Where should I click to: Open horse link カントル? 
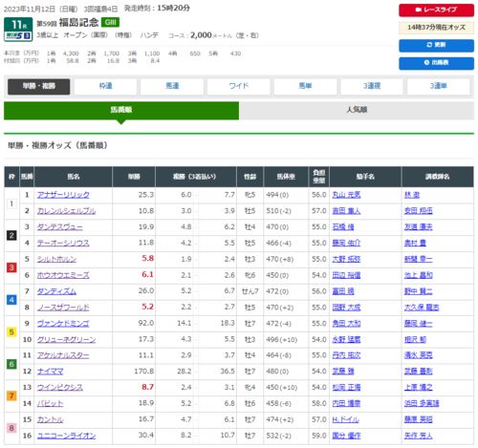click(x=50, y=419)
